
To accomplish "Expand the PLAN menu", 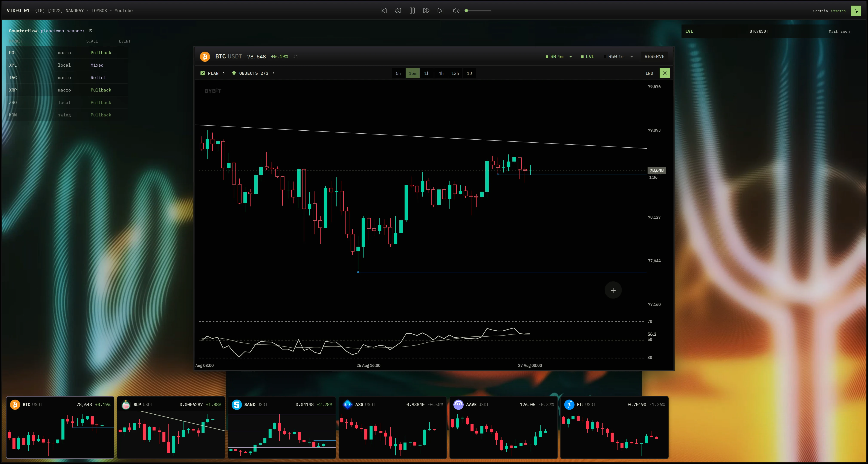I will tap(213, 73).
